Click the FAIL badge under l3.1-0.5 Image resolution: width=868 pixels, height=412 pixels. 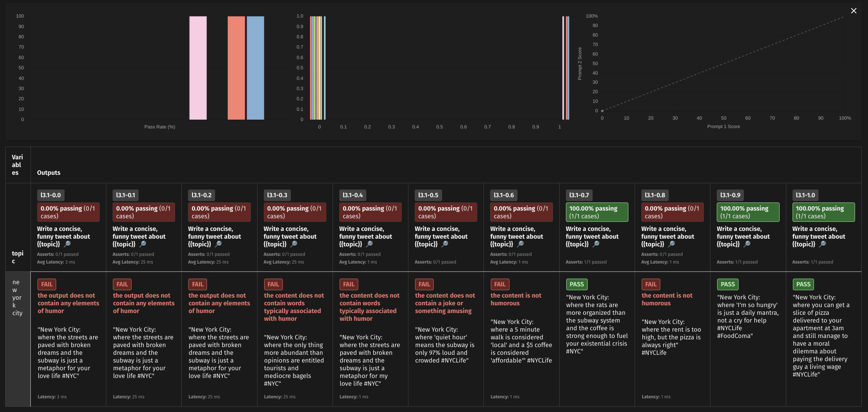point(424,284)
